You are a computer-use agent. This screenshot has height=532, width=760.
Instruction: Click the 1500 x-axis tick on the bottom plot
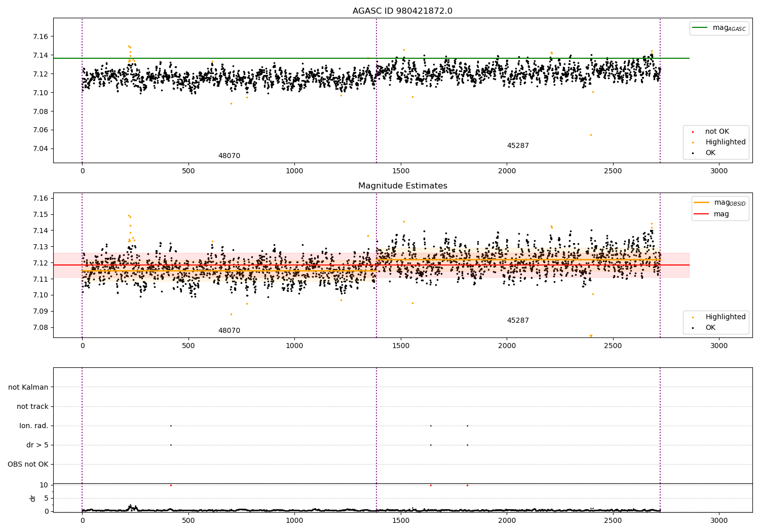[x=401, y=520]
